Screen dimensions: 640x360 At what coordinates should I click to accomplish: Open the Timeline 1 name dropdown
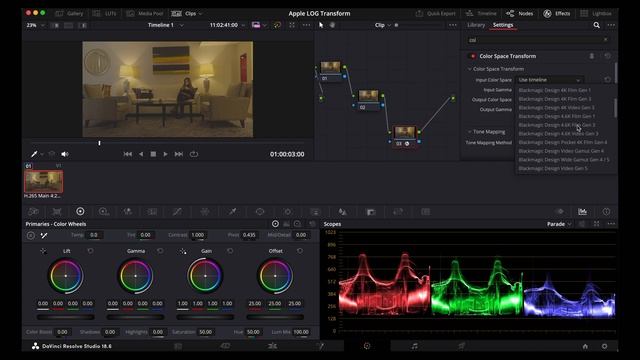pos(165,25)
